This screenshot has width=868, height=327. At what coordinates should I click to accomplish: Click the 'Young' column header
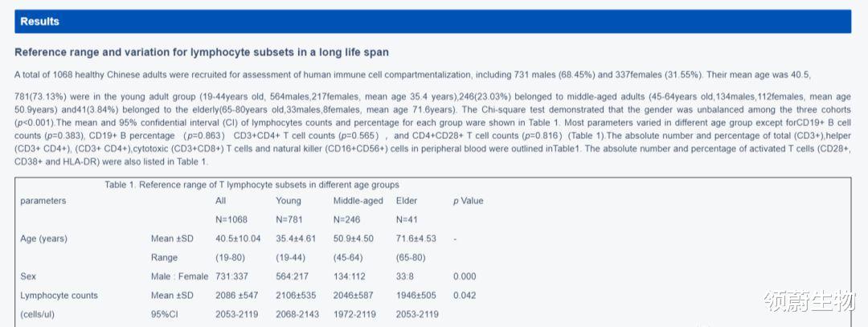pos(289,201)
